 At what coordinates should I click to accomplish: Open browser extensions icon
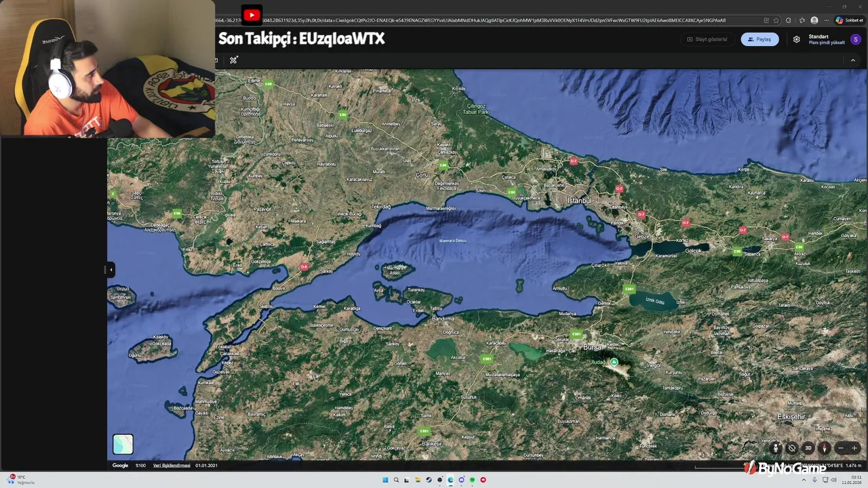[x=789, y=20]
